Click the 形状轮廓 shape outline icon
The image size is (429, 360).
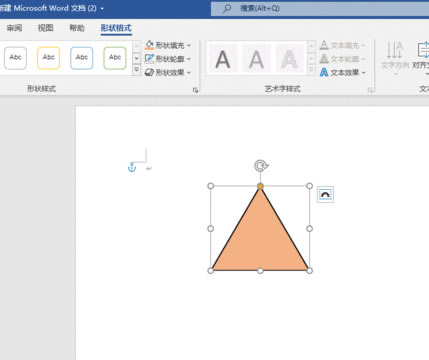[149, 59]
